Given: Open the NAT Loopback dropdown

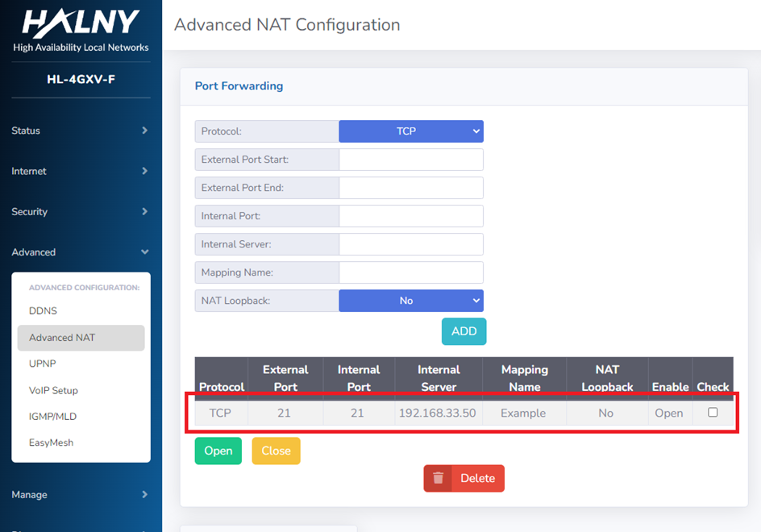Looking at the screenshot, I should (x=411, y=301).
